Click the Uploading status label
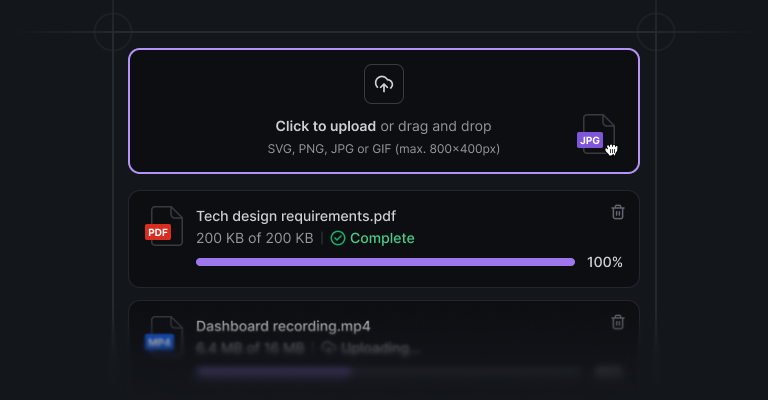The height and width of the screenshot is (400, 768). click(381, 348)
